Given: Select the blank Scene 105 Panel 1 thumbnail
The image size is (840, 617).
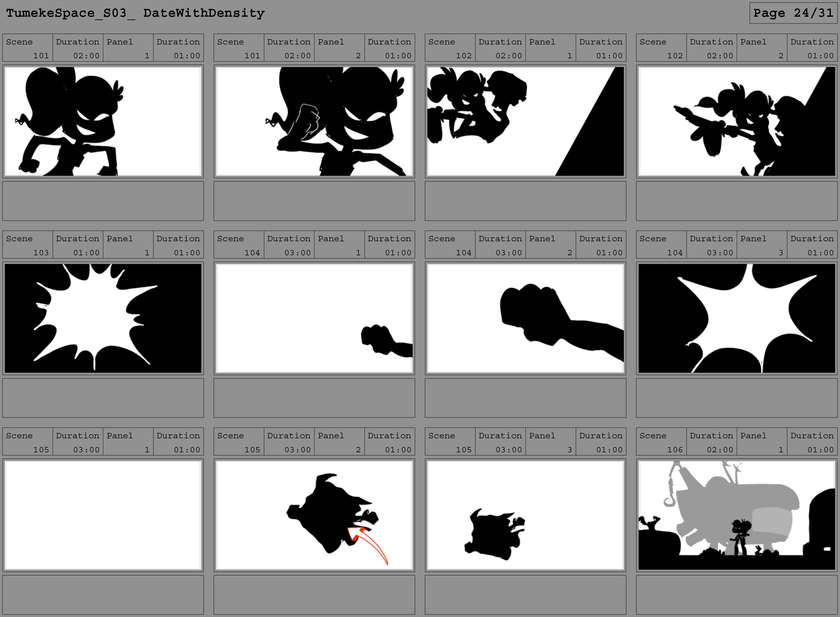Looking at the screenshot, I should pyautogui.click(x=103, y=516).
